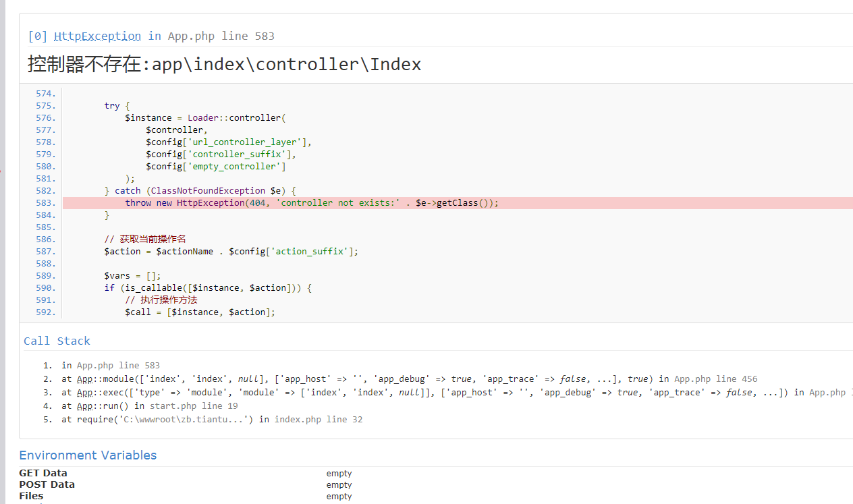The width and height of the screenshot is (853, 504).
Task: Click the "GET Data" label
Action: pos(43,473)
